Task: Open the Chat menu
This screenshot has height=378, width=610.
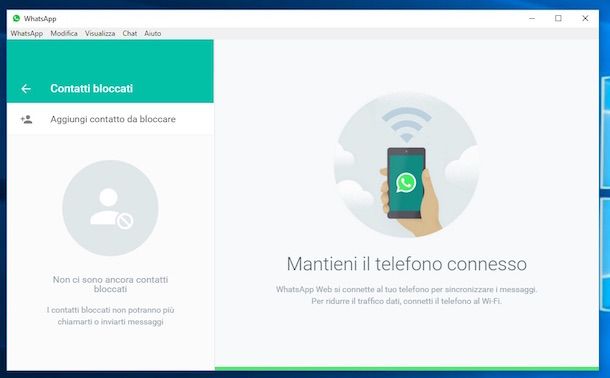Action: (130, 33)
